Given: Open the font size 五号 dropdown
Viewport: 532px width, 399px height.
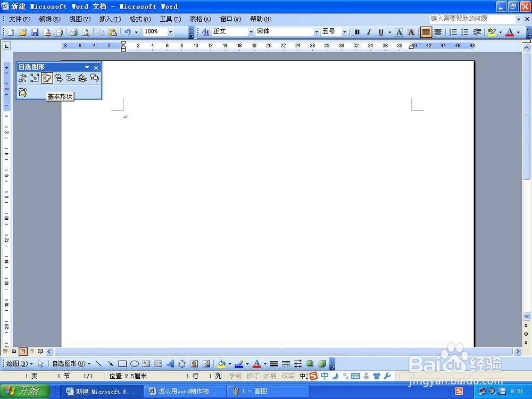Looking at the screenshot, I should click(x=344, y=32).
